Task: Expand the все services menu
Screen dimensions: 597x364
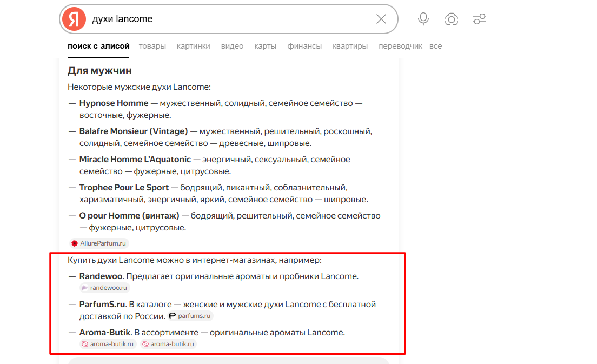Action: (x=436, y=46)
